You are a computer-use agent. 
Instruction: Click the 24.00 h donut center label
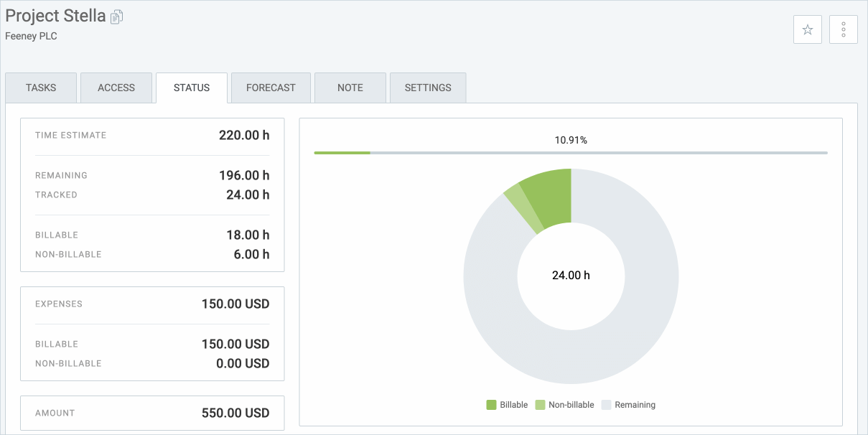pos(570,276)
